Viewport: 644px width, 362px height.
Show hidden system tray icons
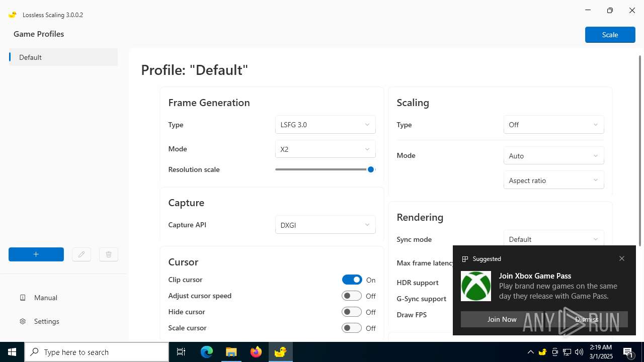click(x=530, y=352)
